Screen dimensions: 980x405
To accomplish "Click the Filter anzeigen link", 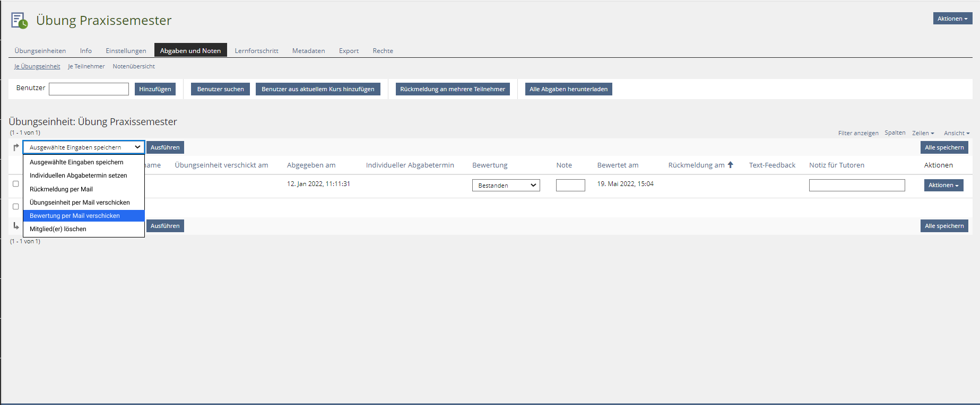I will 858,133.
